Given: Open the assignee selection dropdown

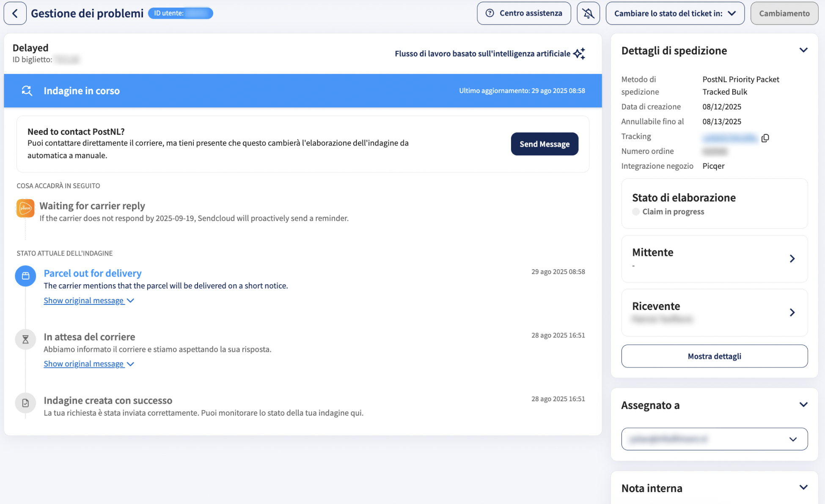Looking at the screenshot, I should click(x=714, y=439).
